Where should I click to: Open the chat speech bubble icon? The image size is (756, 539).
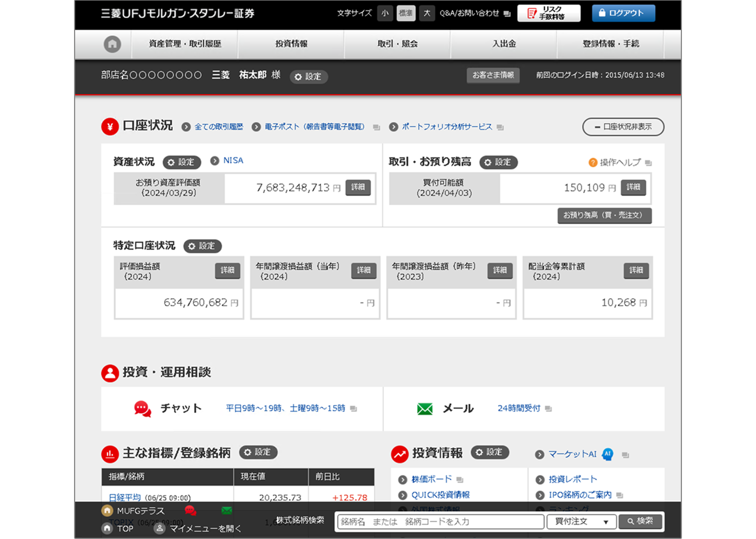[143, 409]
